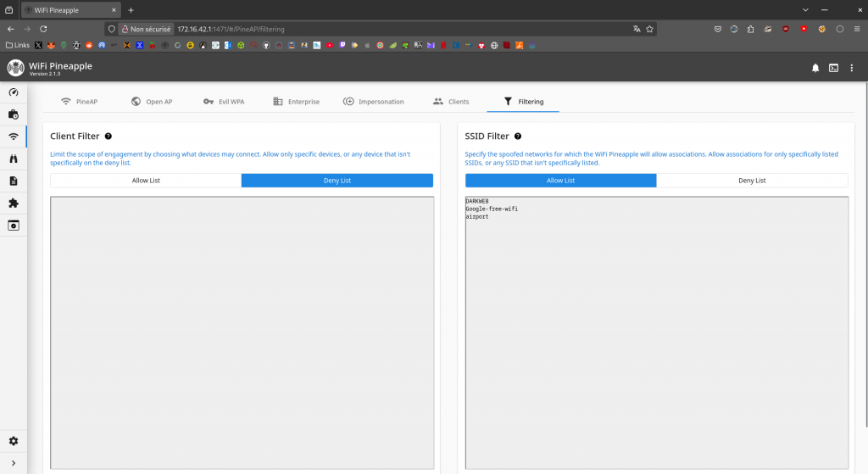Open the sidebar icon below the puzzle piece
This screenshot has width=868, height=474.
[14, 226]
